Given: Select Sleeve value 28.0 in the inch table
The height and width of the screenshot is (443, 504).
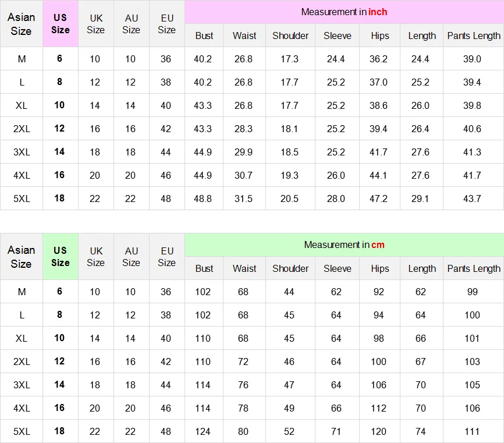Looking at the screenshot, I should click(x=336, y=199).
